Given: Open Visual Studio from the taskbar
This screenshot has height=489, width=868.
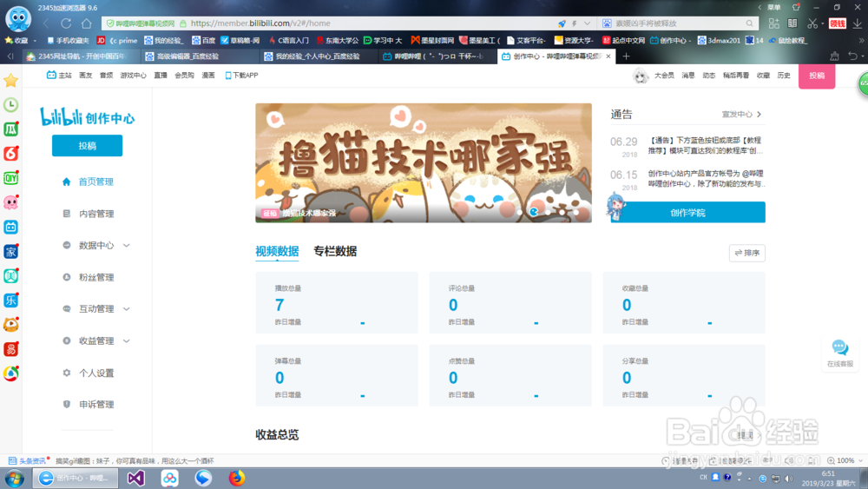Looking at the screenshot, I should 136,478.
